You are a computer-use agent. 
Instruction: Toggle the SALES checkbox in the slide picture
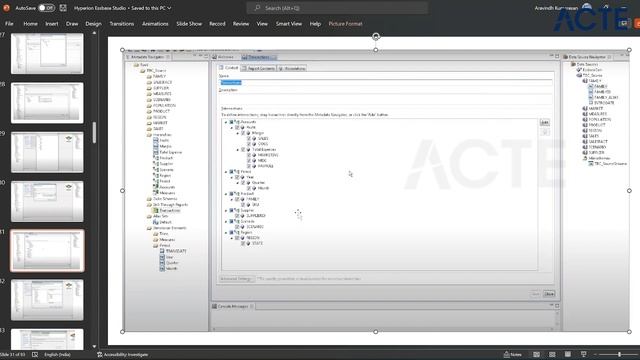pos(249,138)
